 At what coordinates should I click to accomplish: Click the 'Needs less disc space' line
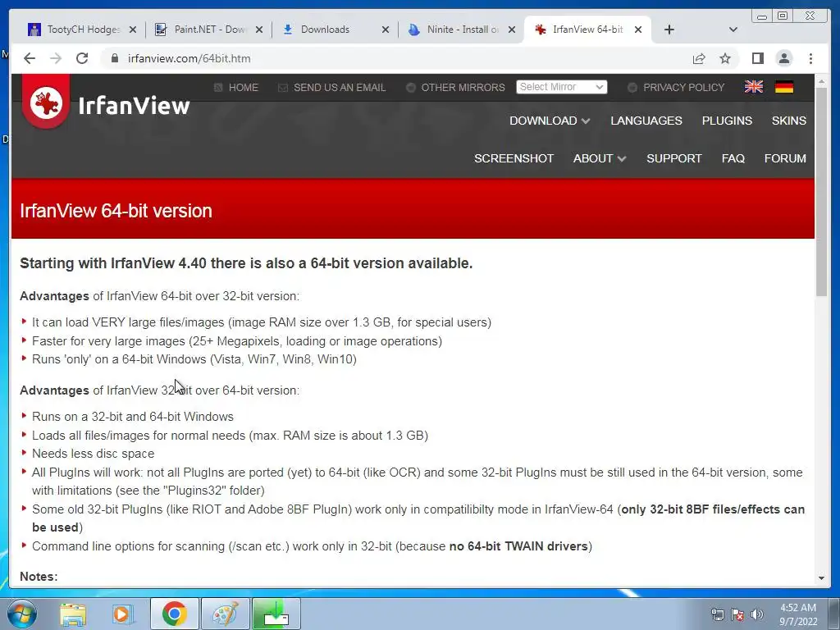coord(93,454)
